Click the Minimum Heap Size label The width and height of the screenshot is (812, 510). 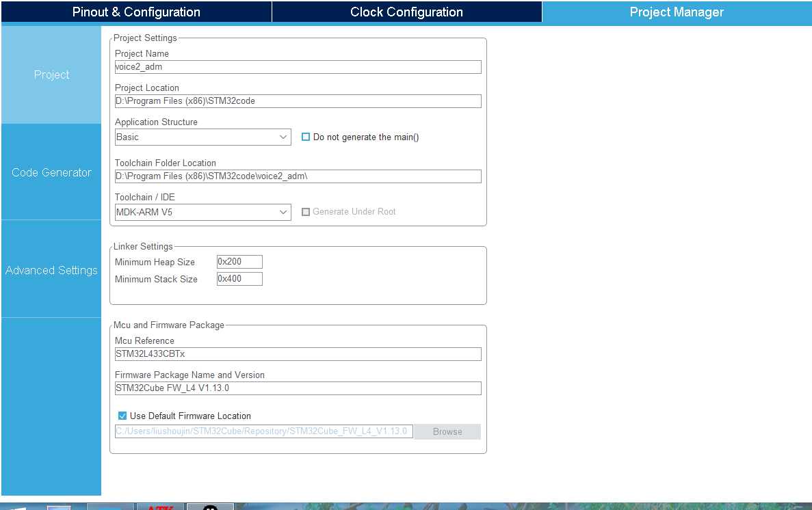pos(155,262)
